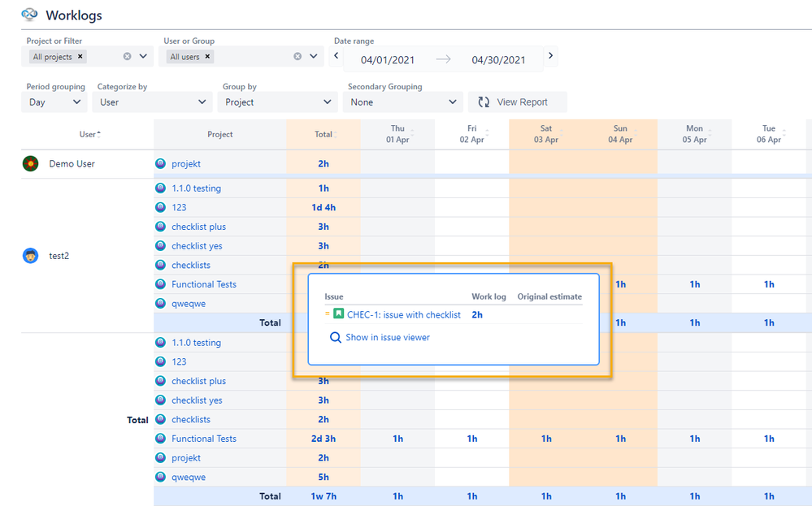Open CHEC-1: issue with checklist link
This screenshot has width=812, height=506.
403,314
